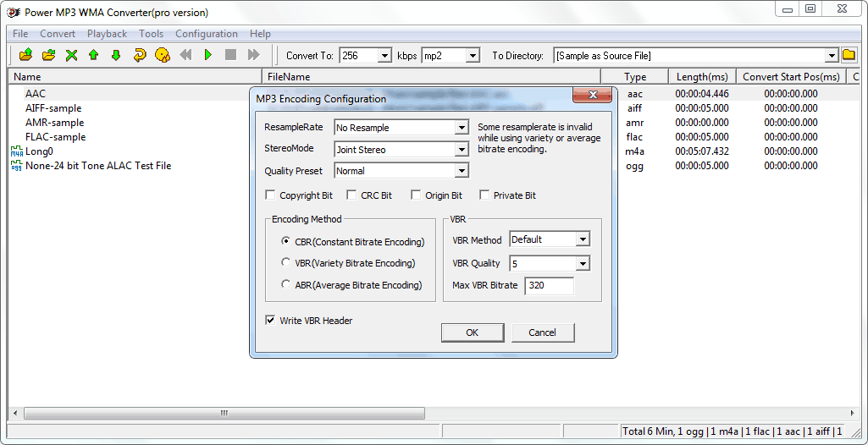Click the horizontal scrollbar left arrow
The height and width of the screenshot is (445, 868).
tap(15, 413)
